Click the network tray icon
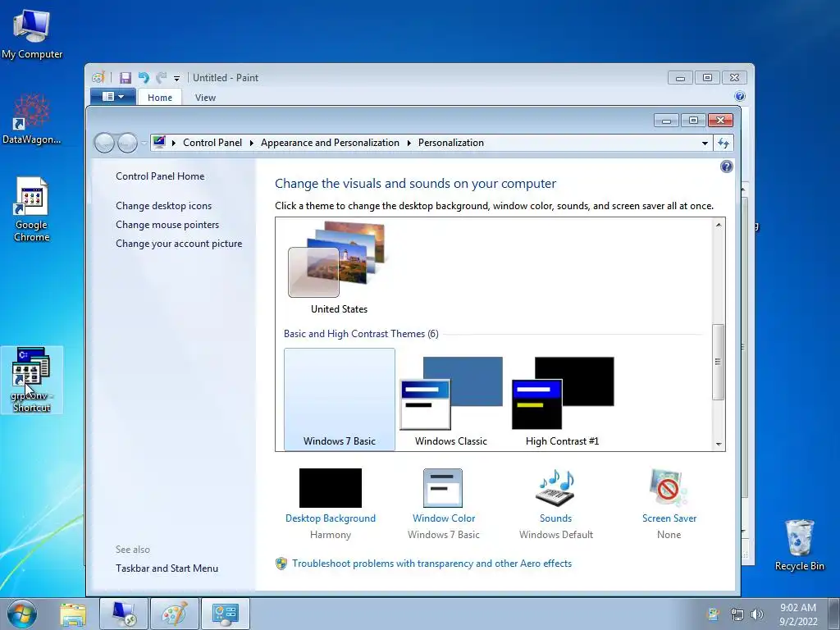 tap(737, 614)
